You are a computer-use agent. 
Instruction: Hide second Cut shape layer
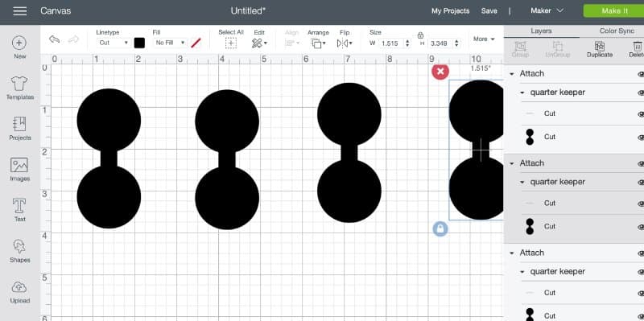640,227
